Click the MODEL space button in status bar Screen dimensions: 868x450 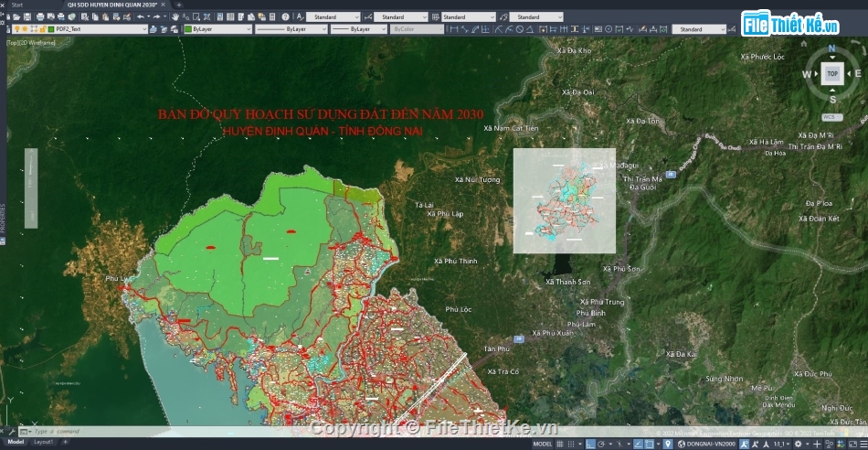(543, 444)
